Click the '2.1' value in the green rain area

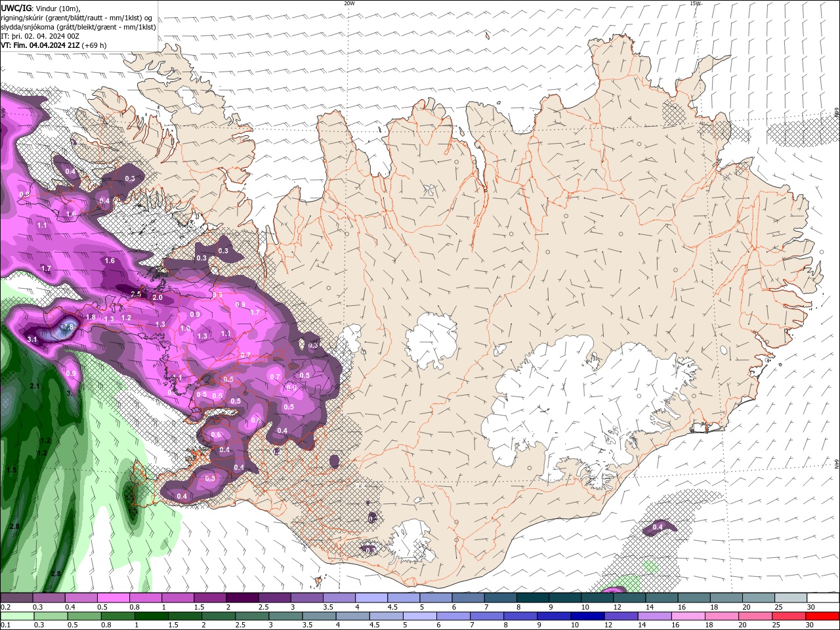[x=35, y=387]
